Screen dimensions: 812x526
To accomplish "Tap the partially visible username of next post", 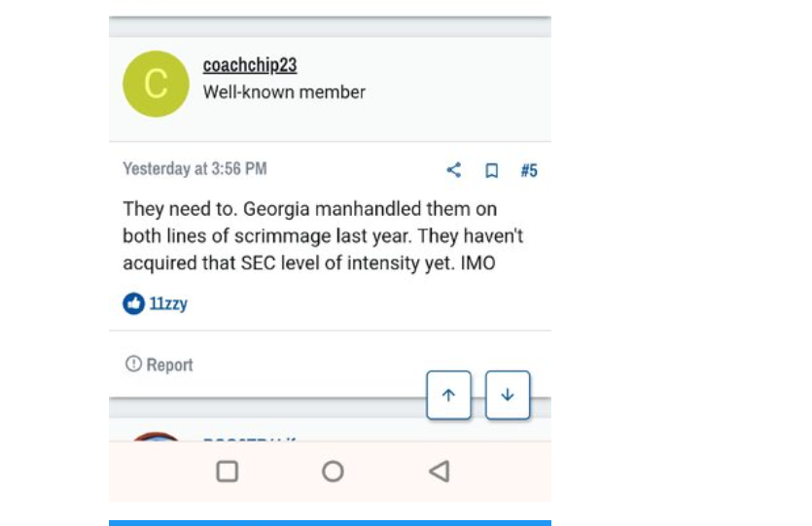I will [x=250, y=439].
